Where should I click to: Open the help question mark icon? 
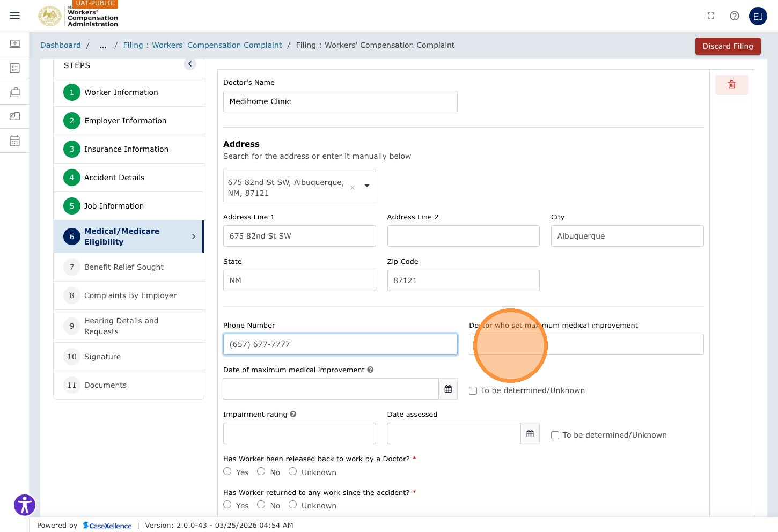click(735, 16)
